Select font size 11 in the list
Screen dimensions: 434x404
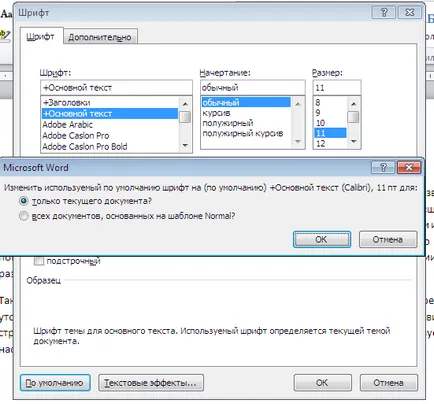330,133
